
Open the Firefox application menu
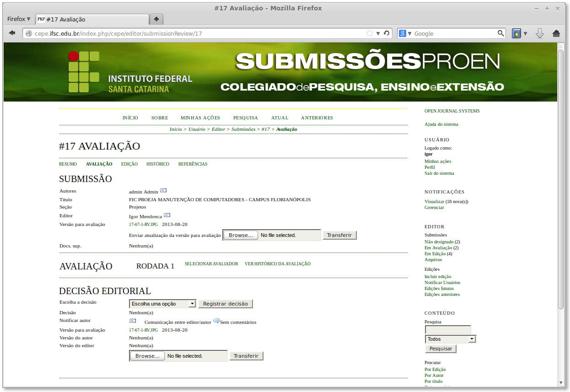pyautogui.click(x=19, y=19)
